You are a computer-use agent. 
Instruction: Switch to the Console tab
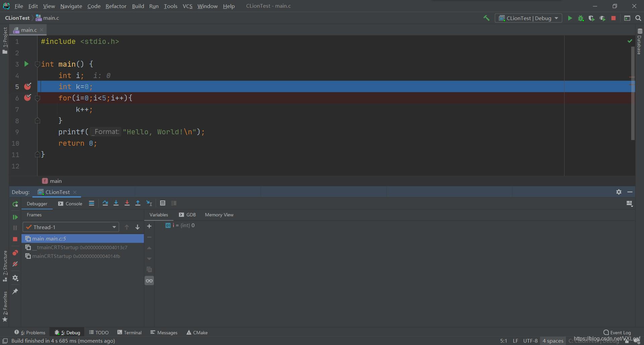(x=70, y=204)
